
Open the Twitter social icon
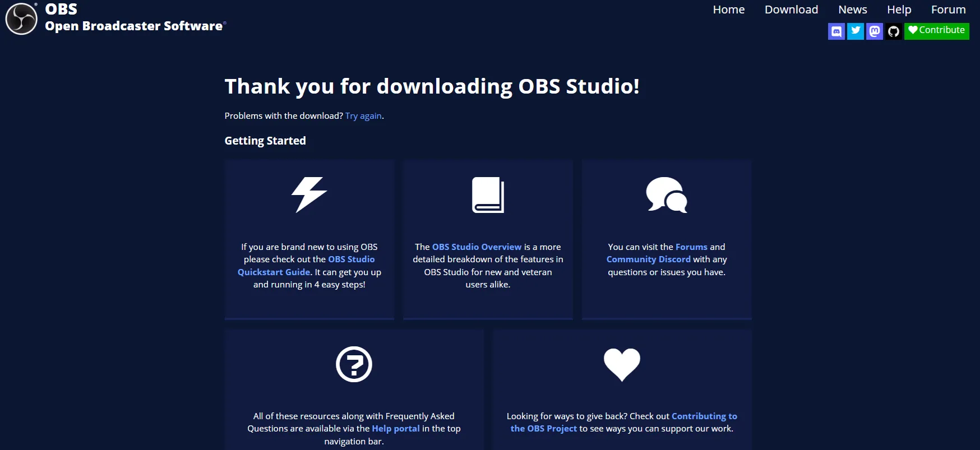tap(856, 31)
